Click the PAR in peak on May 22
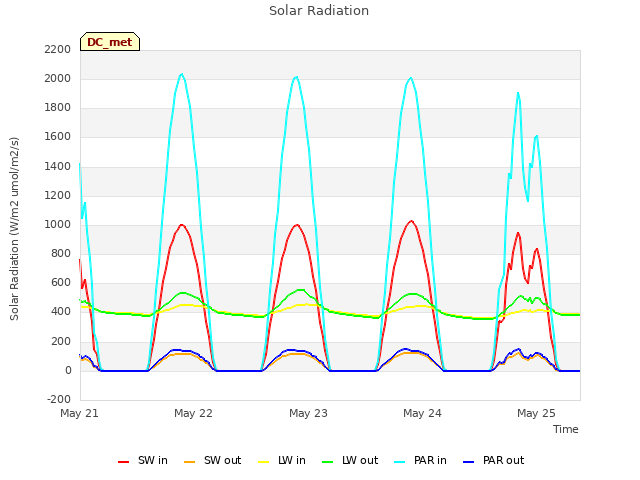This screenshot has height=480, width=640. point(182,74)
